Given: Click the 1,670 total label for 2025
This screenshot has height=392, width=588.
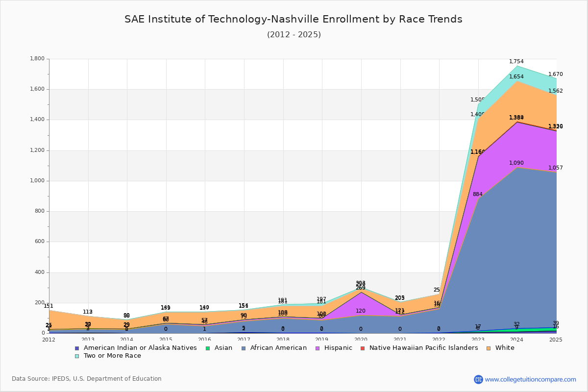Looking at the screenshot, I should click(x=555, y=74).
